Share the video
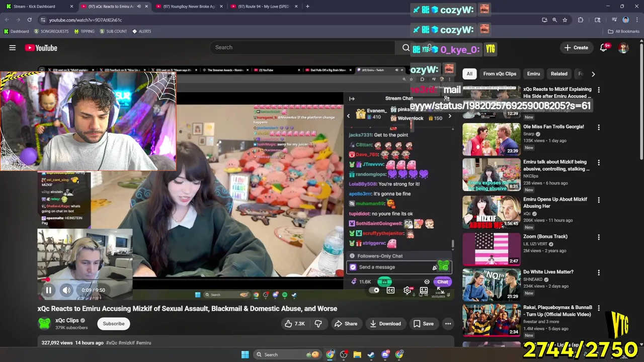The width and height of the screenshot is (644, 362). 346,324
